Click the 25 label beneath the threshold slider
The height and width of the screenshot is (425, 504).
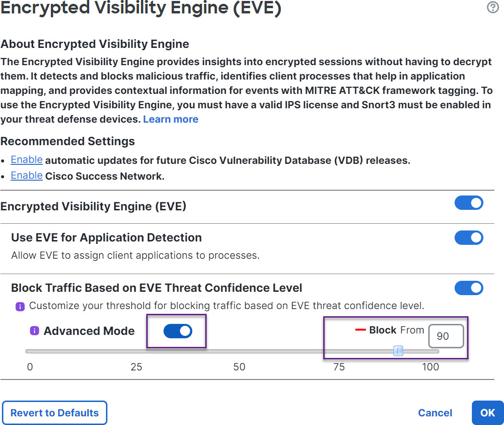(x=136, y=367)
